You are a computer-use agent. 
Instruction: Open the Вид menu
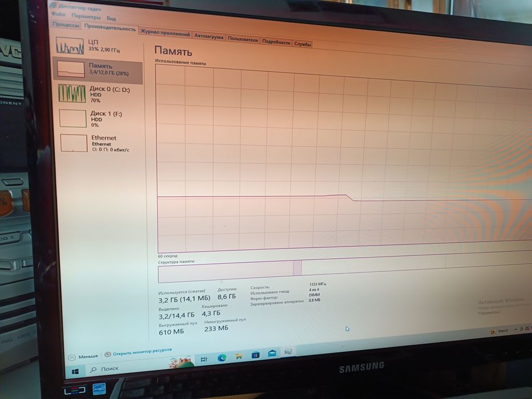point(111,18)
